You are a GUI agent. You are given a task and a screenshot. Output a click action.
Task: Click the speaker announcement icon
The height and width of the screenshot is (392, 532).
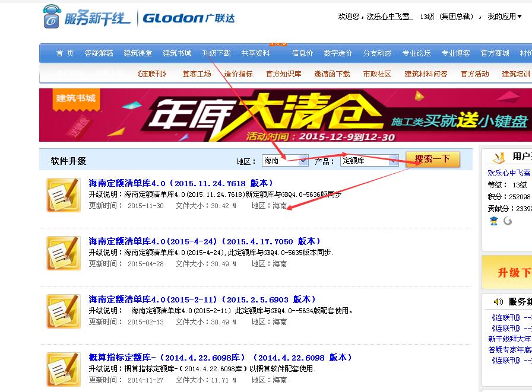(498, 301)
